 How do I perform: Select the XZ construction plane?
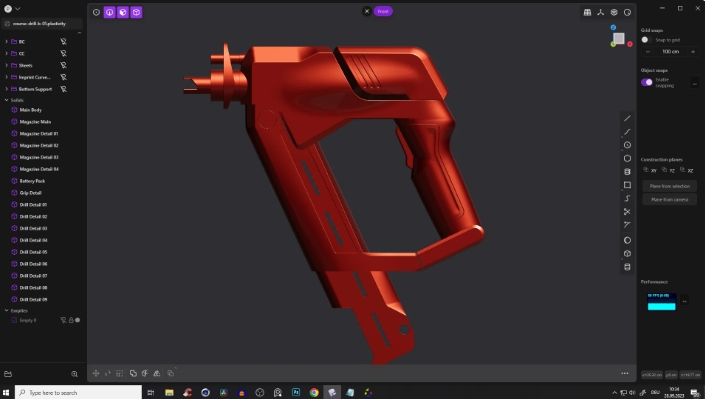(x=687, y=170)
